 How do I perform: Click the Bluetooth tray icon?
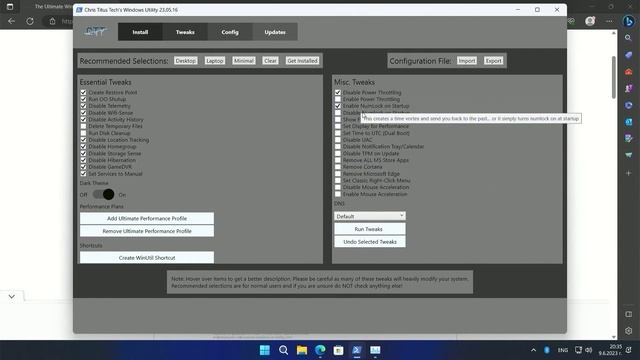547,350
